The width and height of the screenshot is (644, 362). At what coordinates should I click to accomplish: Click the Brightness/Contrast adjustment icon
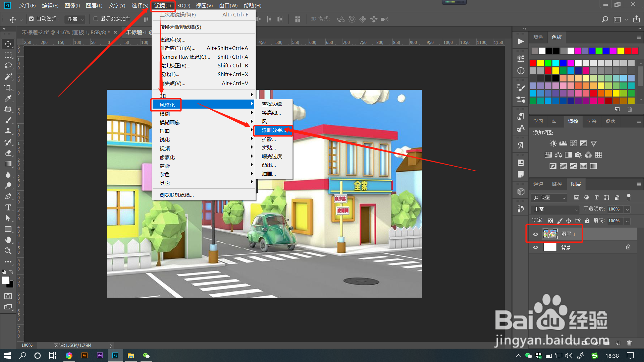553,143
